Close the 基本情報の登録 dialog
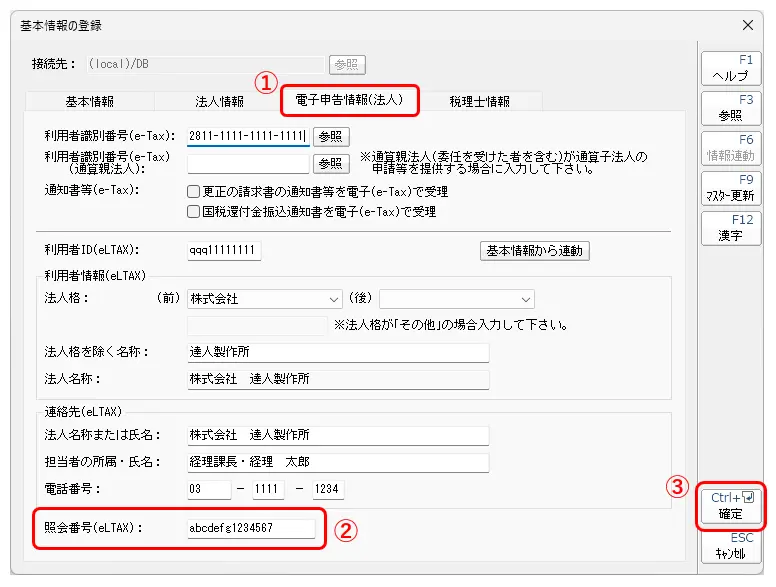Viewport: 776px width, 587px height. click(747, 25)
